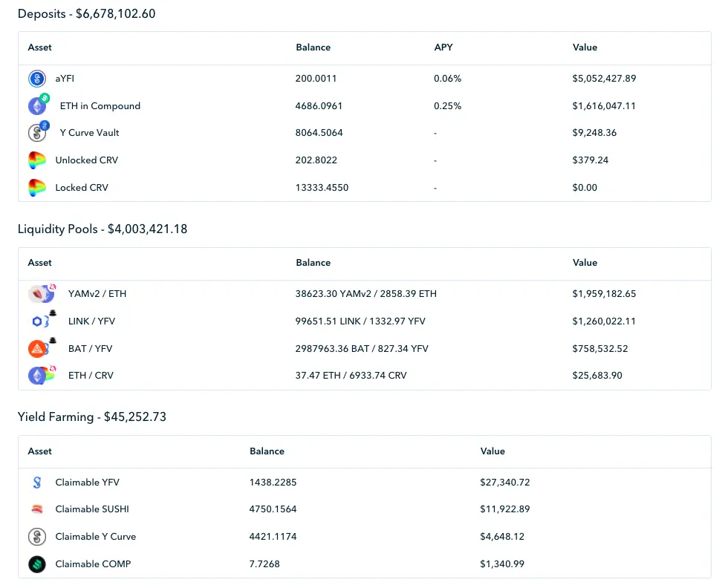Select the APY column header
The image size is (728, 588).
pyautogui.click(x=443, y=48)
